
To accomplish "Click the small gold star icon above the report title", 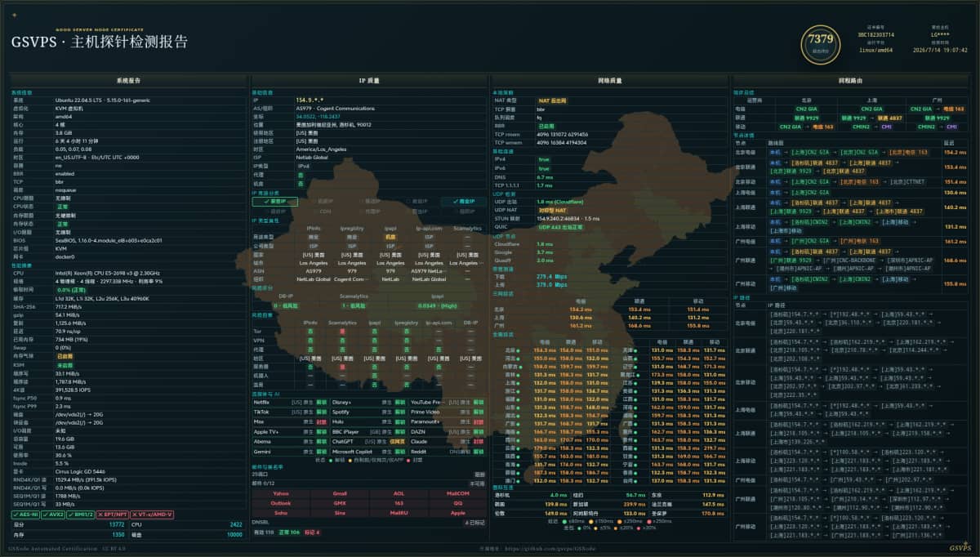I will 15,15.
